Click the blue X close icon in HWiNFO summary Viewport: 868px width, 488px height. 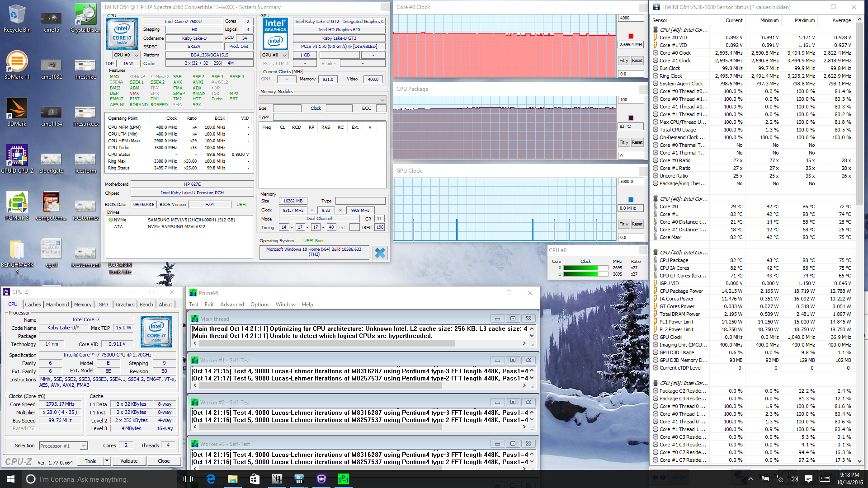click(380, 253)
